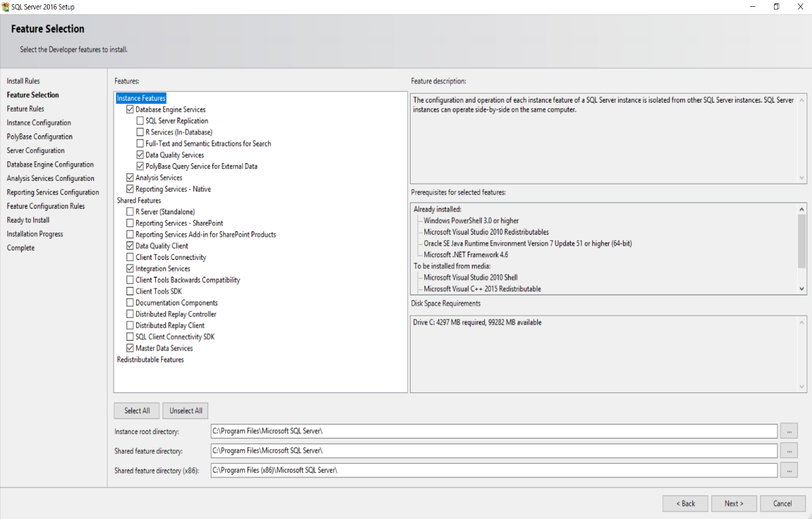
Task: Open the Feature Selection step
Action: pyautogui.click(x=33, y=95)
